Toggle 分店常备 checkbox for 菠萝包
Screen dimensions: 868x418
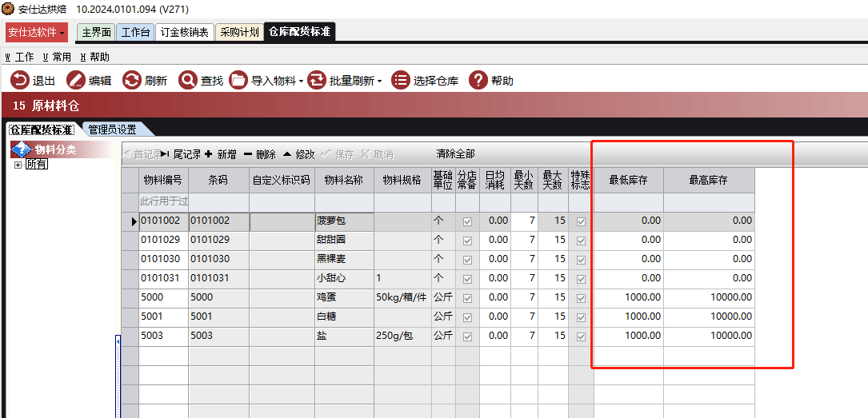pos(468,221)
